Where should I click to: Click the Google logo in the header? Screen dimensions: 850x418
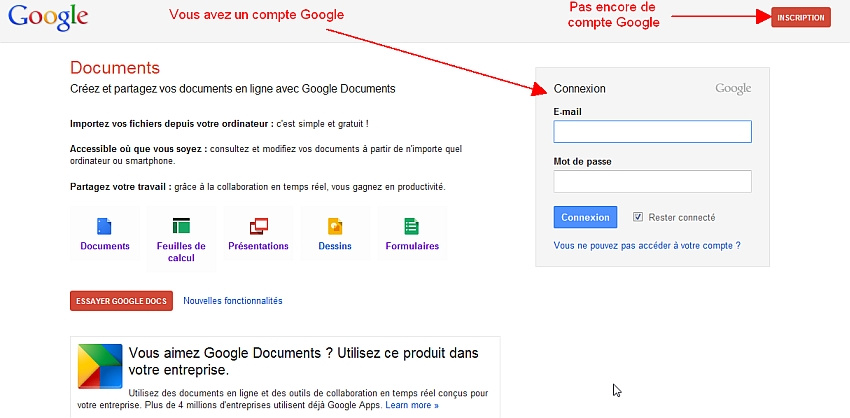coord(48,17)
